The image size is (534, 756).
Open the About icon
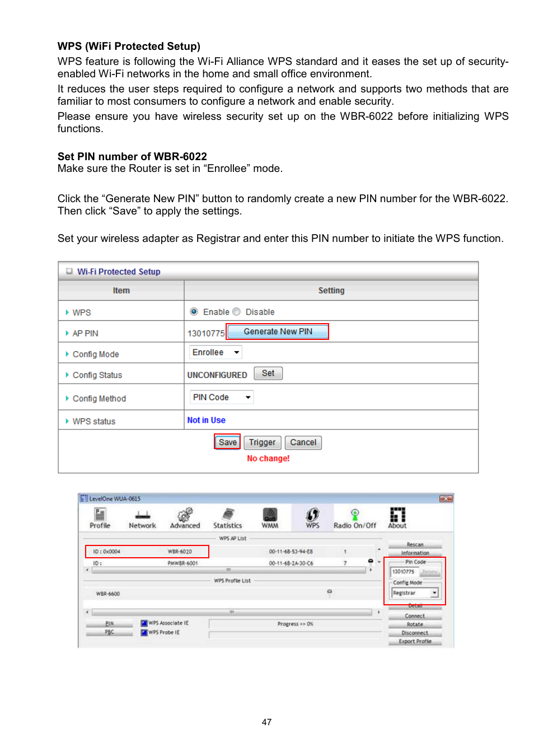(397, 518)
